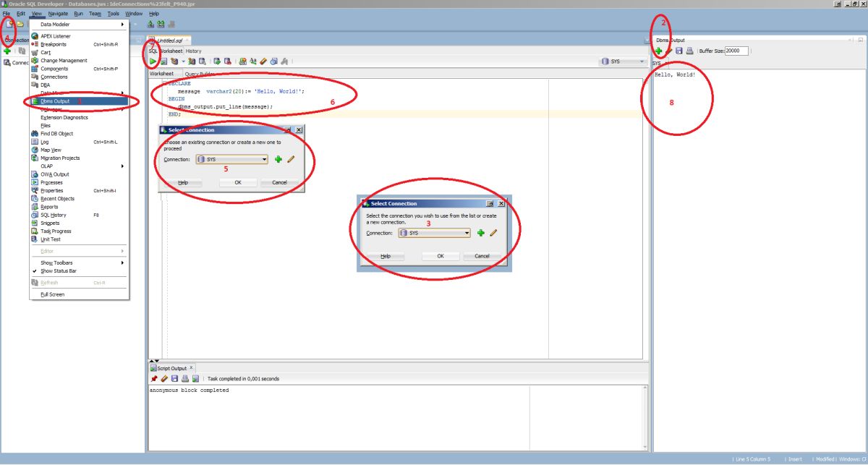Click the pin icon in Script Output toolbar

click(154, 378)
